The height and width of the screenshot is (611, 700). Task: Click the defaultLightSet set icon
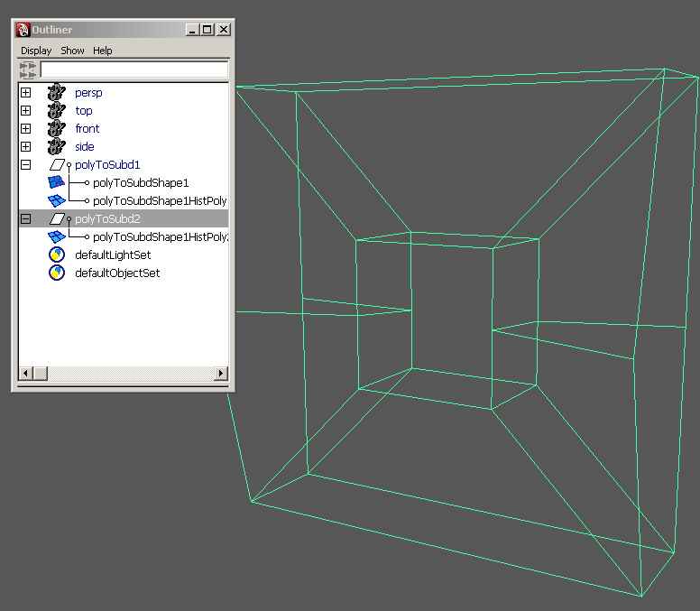57,255
